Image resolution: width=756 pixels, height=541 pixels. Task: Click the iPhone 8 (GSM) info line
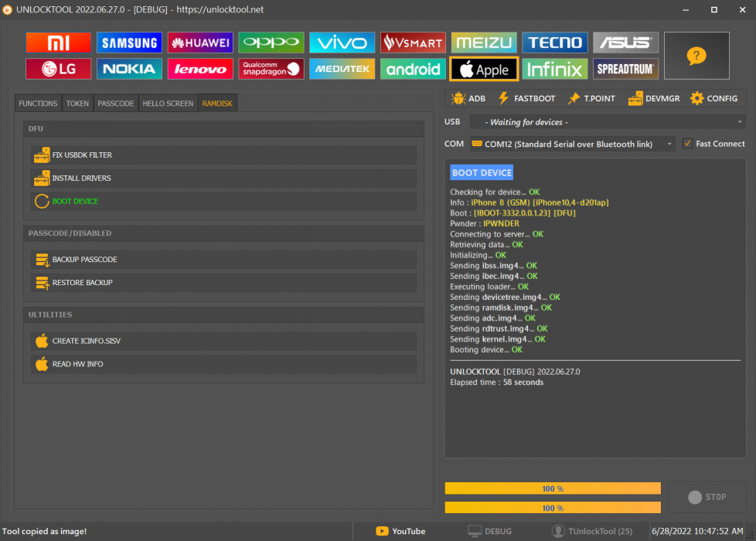[x=530, y=202]
